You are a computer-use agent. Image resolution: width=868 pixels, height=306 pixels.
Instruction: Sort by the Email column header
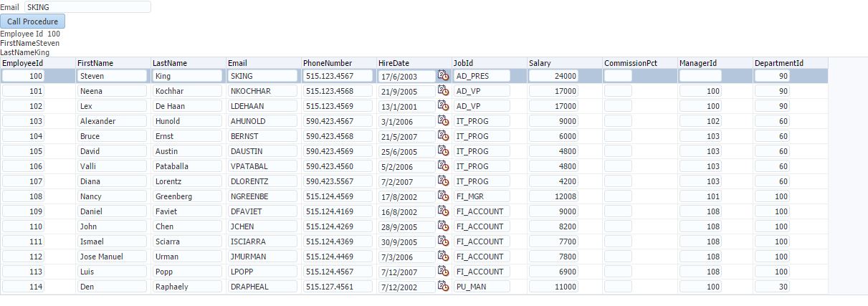point(263,63)
